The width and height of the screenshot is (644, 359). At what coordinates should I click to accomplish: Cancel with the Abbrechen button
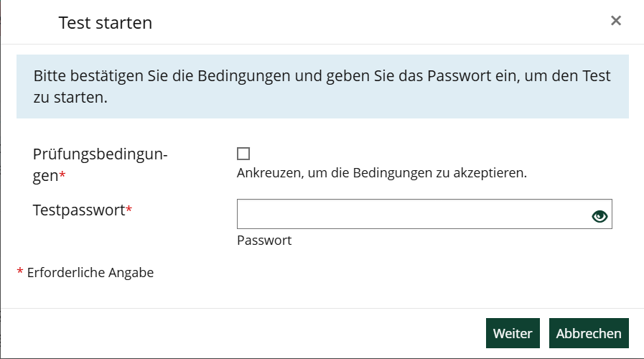(x=589, y=333)
